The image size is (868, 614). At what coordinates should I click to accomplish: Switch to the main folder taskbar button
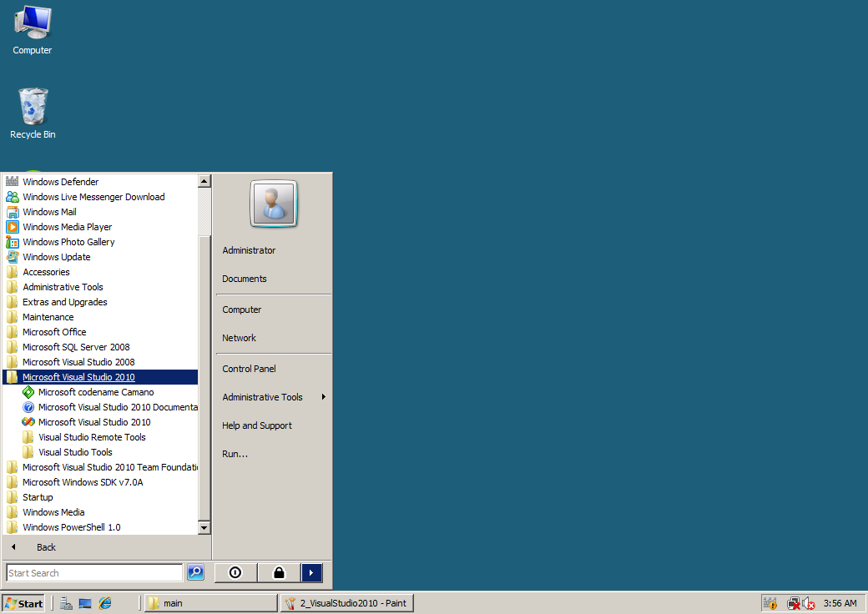tap(211, 603)
